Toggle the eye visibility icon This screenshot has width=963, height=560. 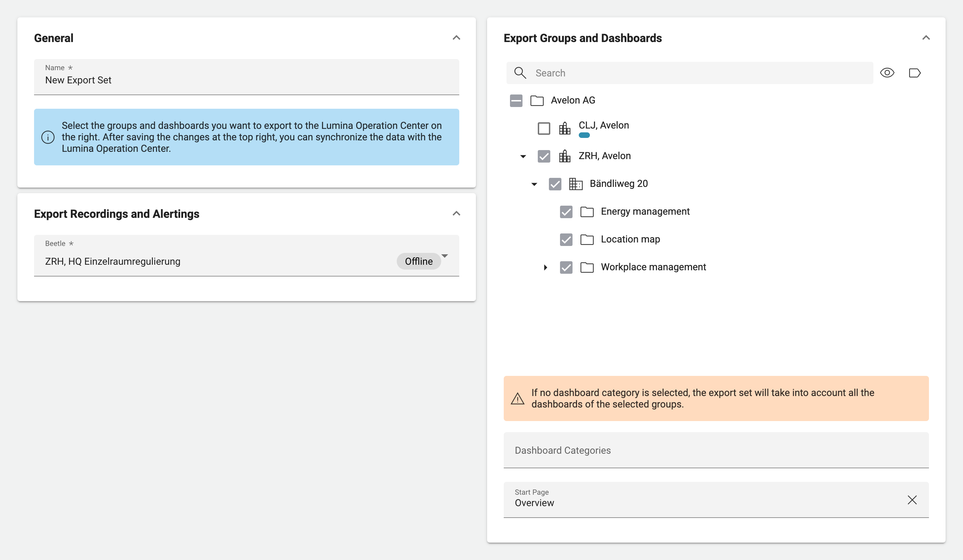coord(887,73)
